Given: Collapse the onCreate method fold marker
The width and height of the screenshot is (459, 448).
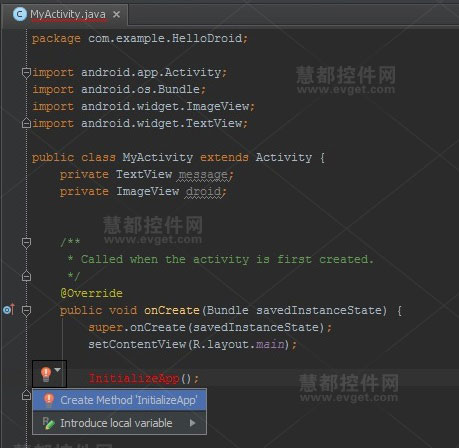Looking at the screenshot, I should 26,310.
